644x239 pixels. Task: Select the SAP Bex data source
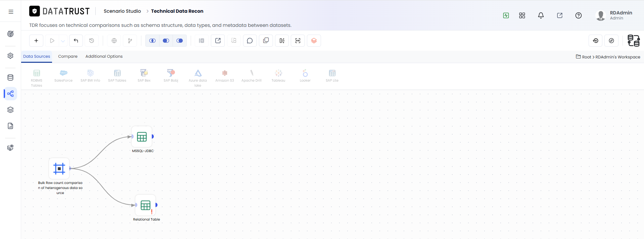click(x=144, y=76)
